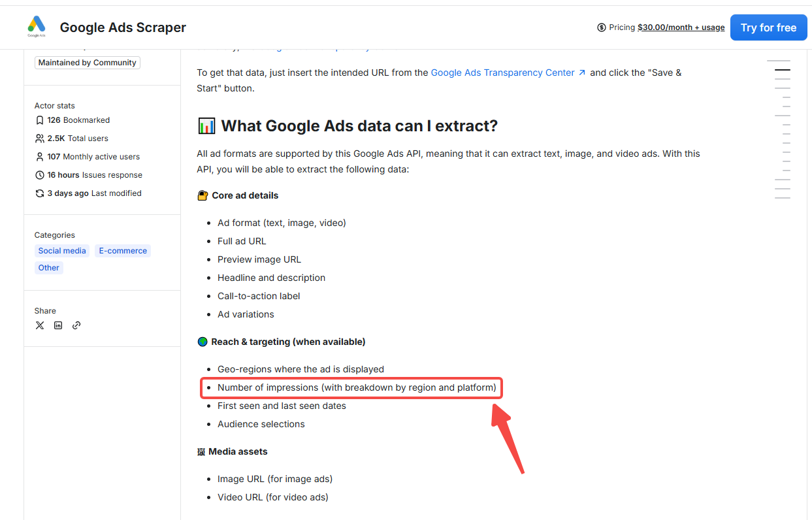Click the Try for free button

click(x=768, y=27)
